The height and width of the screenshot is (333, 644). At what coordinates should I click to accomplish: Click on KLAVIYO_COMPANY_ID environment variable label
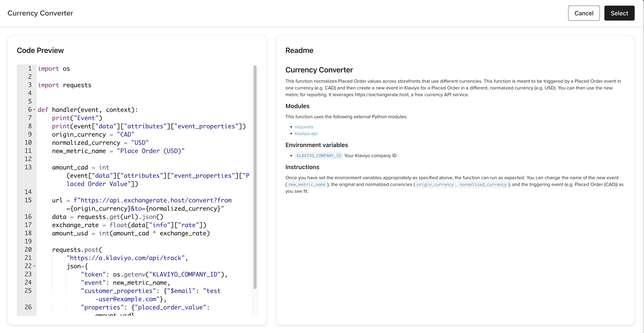click(x=318, y=155)
